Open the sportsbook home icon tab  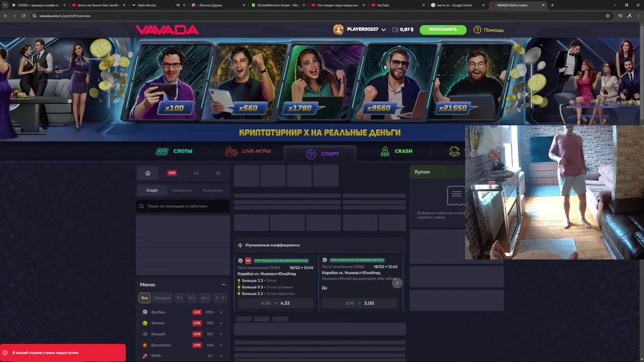pyautogui.click(x=148, y=173)
